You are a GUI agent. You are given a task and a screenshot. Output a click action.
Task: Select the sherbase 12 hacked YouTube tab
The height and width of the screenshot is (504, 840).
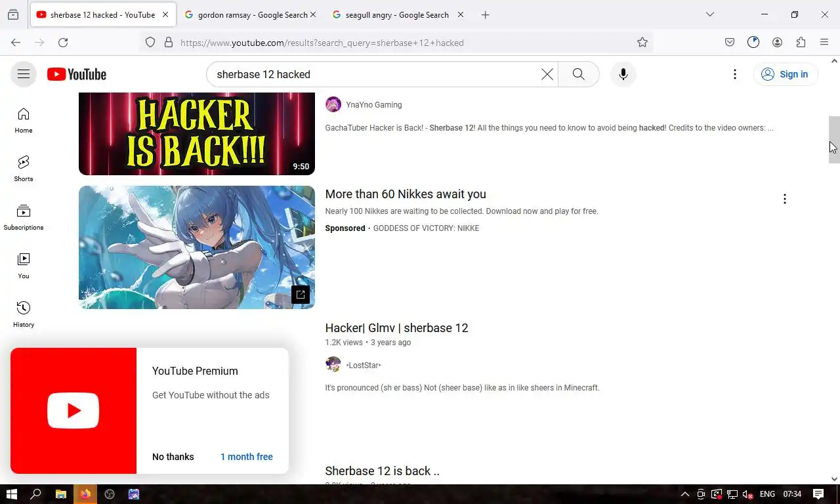tap(102, 14)
